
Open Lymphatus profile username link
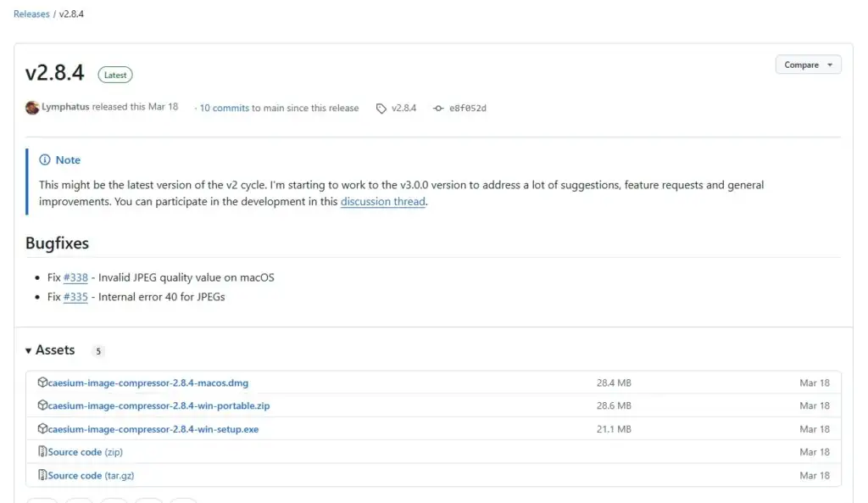point(65,108)
